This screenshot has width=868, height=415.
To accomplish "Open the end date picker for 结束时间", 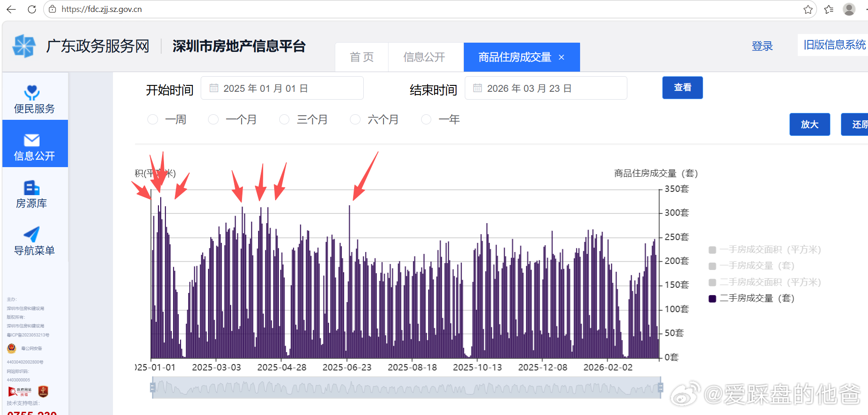I will [x=546, y=88].
